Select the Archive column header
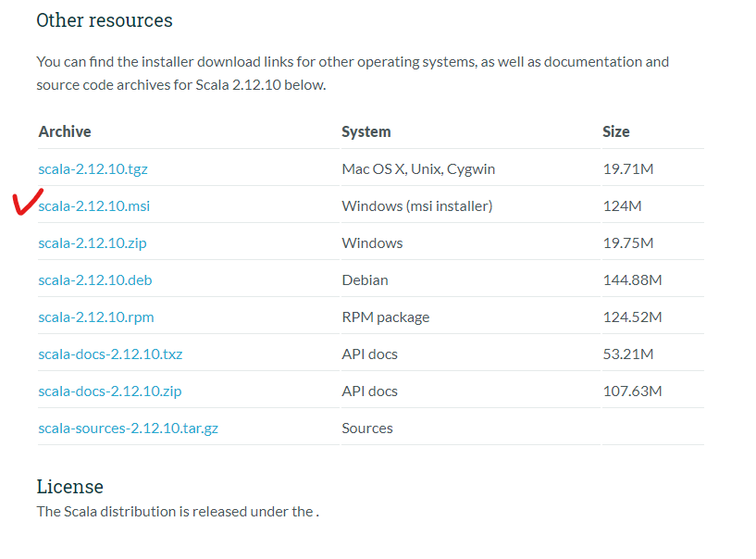Image resolution: width=756 pixels, height=559 pixels. (65, 131)
